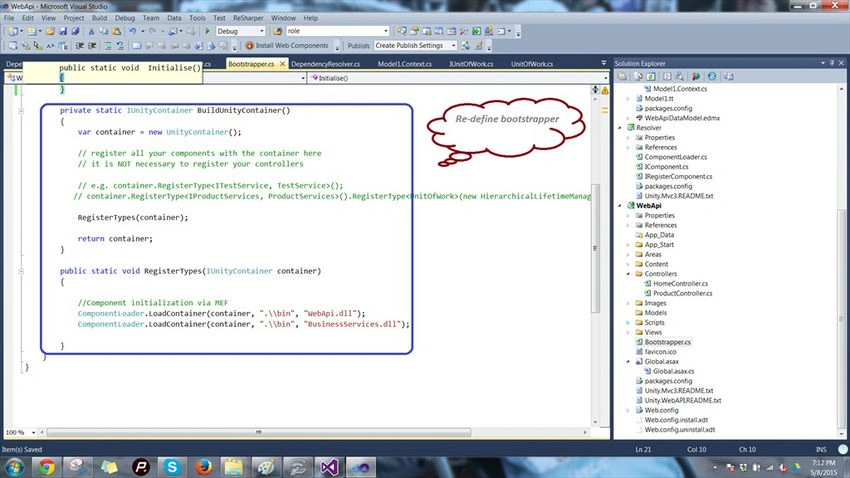The image size is (850, 478).
Task: Collapse the Controllers folder in Solution Explorer
Action: [628, 274]
